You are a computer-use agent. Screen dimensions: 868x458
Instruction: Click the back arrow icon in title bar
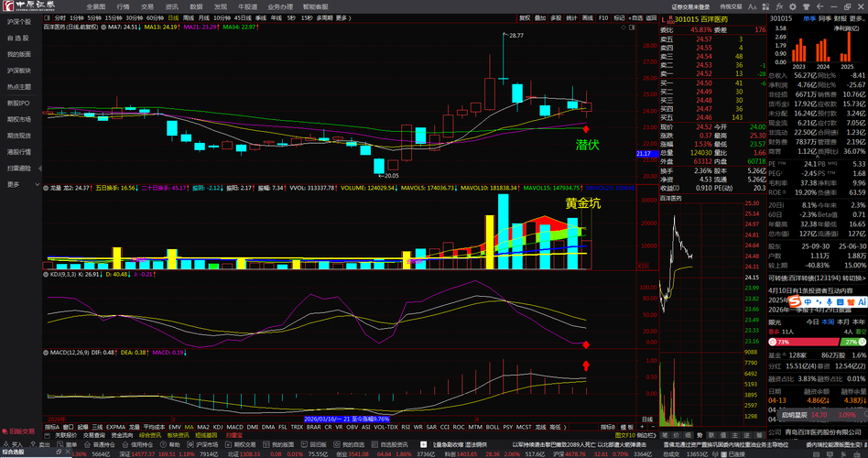819,6
